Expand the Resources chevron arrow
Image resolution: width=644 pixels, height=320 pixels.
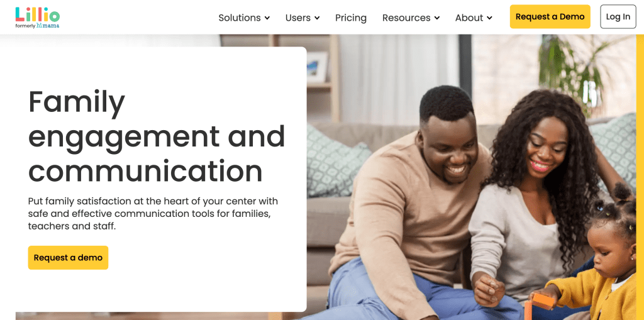tap(437, 18)
